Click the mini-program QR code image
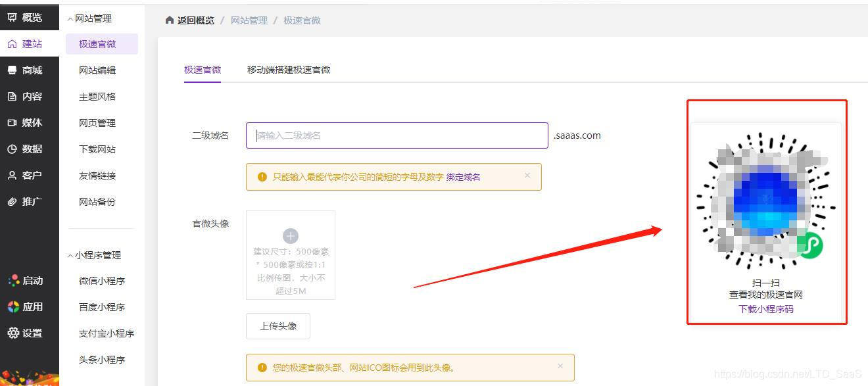The height and width of the screenshot is (386, 868). [766, 201]
